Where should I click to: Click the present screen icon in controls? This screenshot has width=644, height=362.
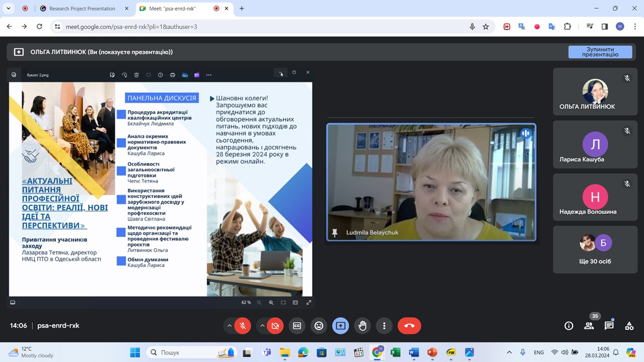pyautogui.click(x=341, y=326)
